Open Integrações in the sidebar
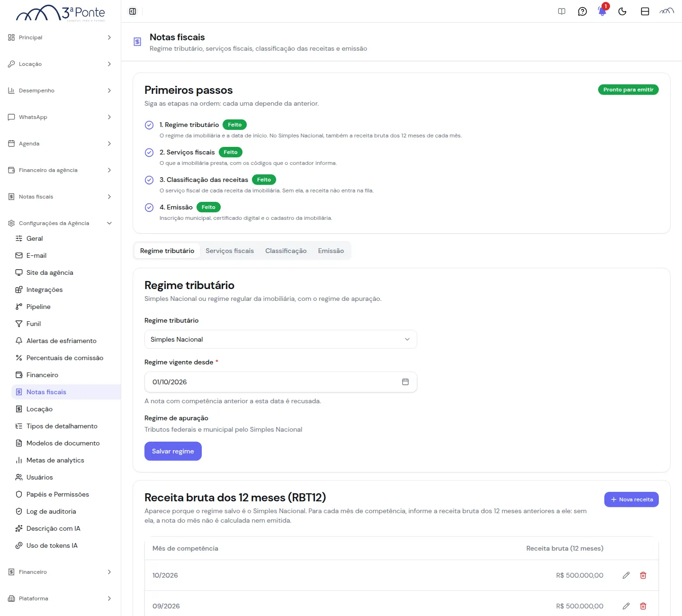The image size is (682, 616). tap(66, 290)
